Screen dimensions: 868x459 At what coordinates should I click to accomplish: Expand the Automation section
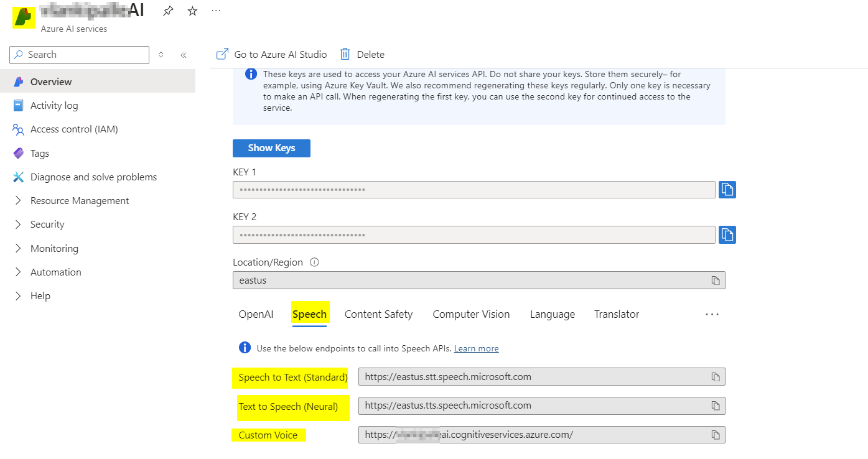tap(19, 272)
